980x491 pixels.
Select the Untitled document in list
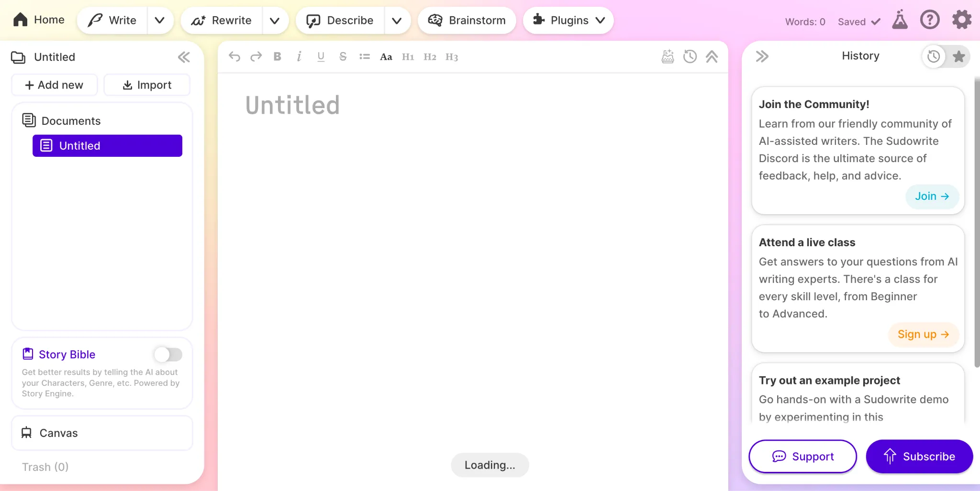(x=107, y=145)
